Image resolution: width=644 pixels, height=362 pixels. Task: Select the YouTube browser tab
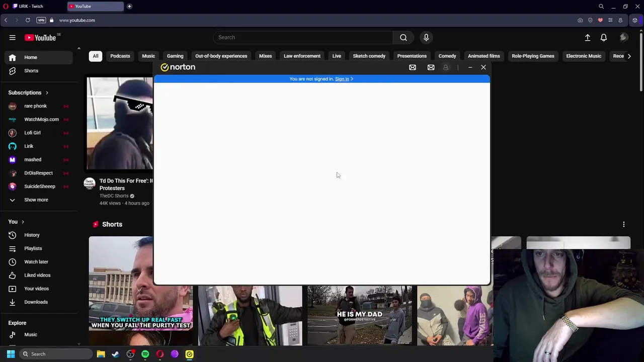coord(96,6)
